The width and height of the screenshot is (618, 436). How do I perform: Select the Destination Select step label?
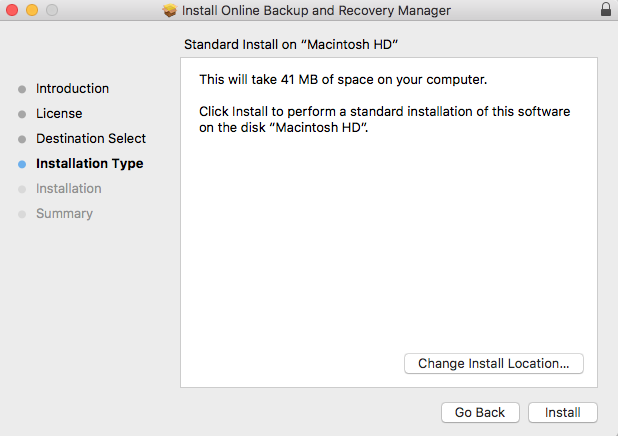click(x=91, y=138)
